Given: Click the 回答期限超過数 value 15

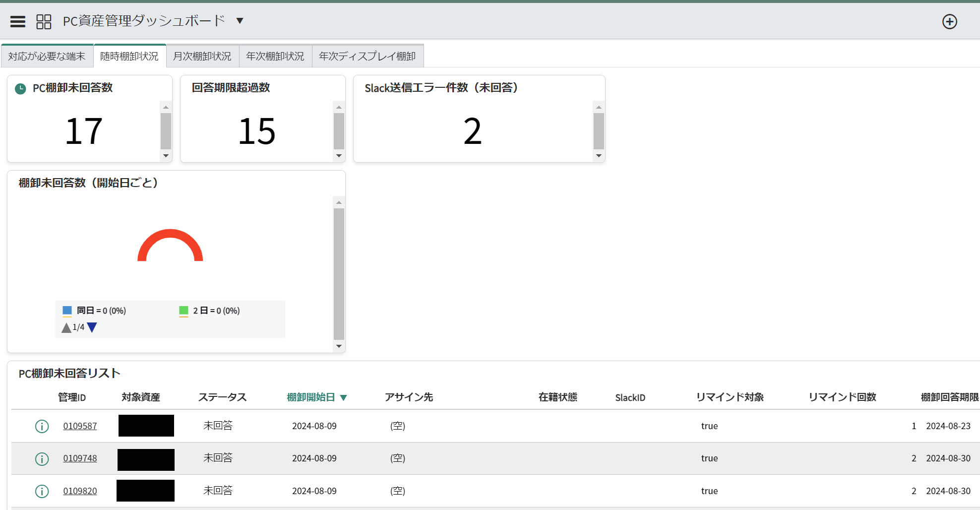Looking at the screenshot, I should tap(257, 131).
